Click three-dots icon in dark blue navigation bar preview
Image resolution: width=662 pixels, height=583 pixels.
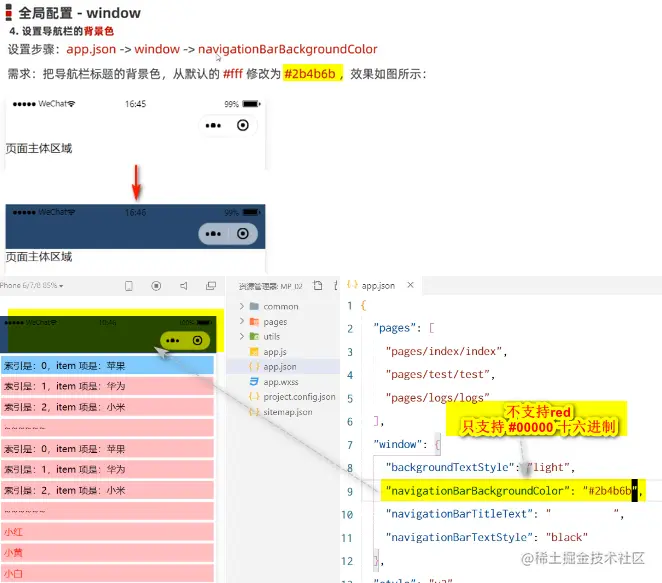[213, 234]
